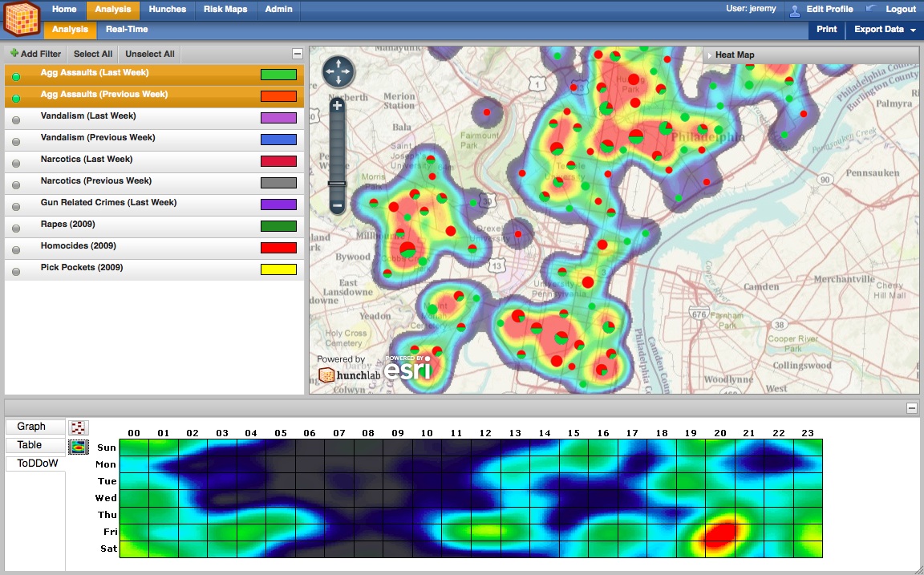Click the Edit Profile person icon
Viewport: 924px width, 575px height.
[x=793, y=9]
